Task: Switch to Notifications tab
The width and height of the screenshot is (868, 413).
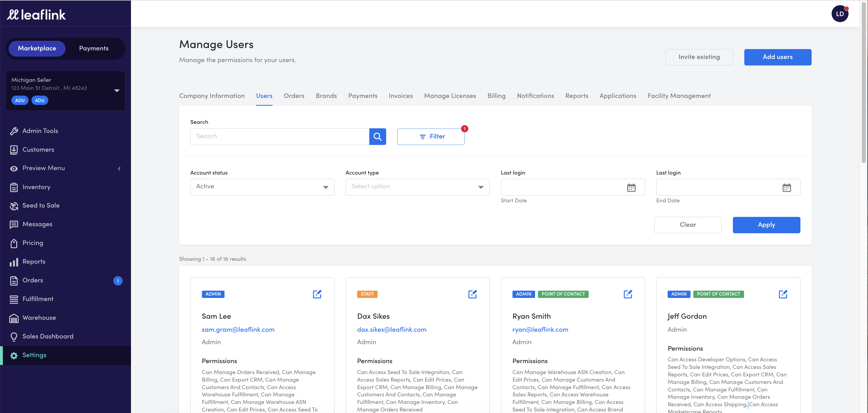Action: click(535, 96)
